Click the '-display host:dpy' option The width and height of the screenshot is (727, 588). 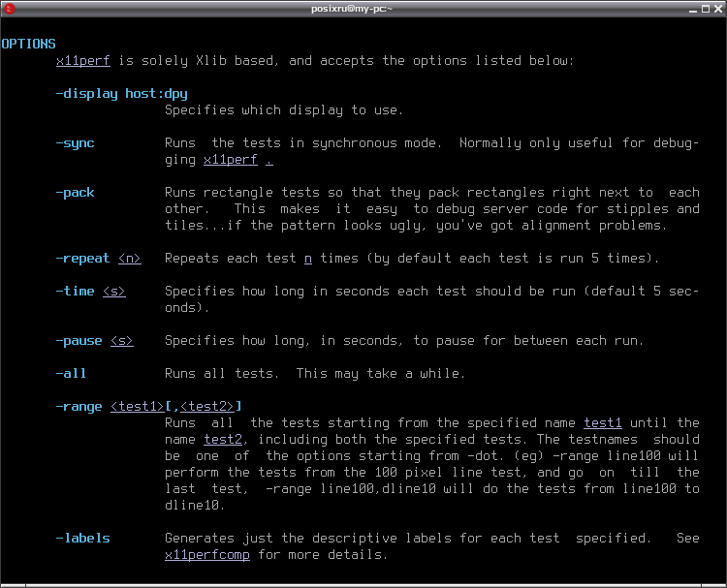pyautogui.click(x=121, y=94)
